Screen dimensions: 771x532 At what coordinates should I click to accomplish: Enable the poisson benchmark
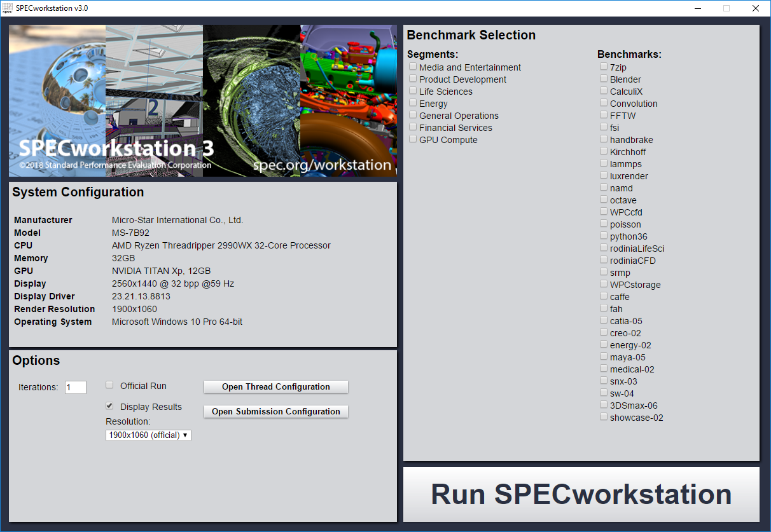point(604,223)
